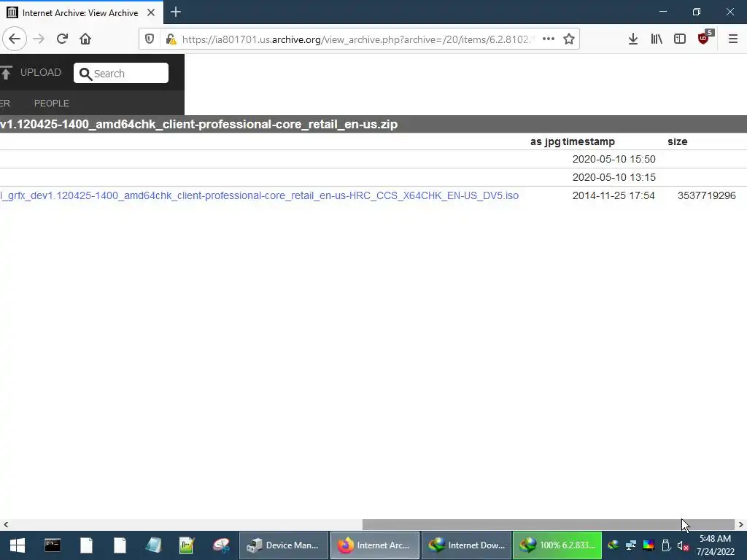747x560 pixels.
Task: Click the size column header
Action: point(678,141)
